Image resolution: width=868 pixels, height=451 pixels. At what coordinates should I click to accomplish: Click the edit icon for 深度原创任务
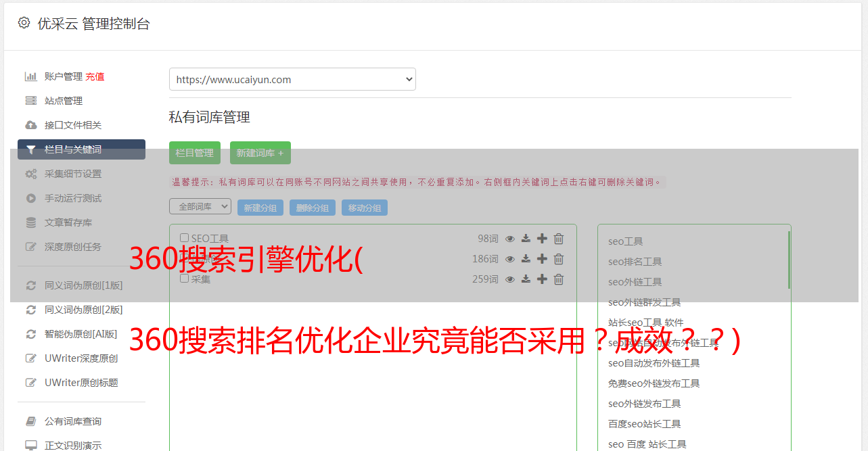point(31,247)
